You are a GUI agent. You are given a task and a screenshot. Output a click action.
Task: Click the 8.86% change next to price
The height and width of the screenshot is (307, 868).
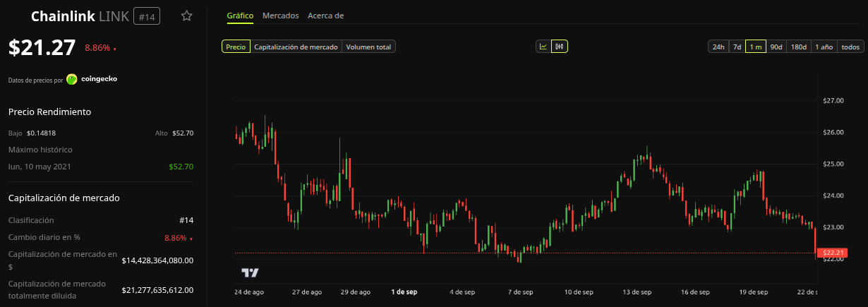coord(100,48)
